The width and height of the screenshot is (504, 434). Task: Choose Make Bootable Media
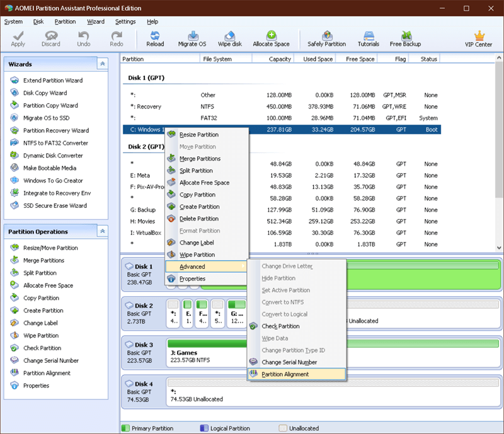pyautogui.click(x=50, y=168)
